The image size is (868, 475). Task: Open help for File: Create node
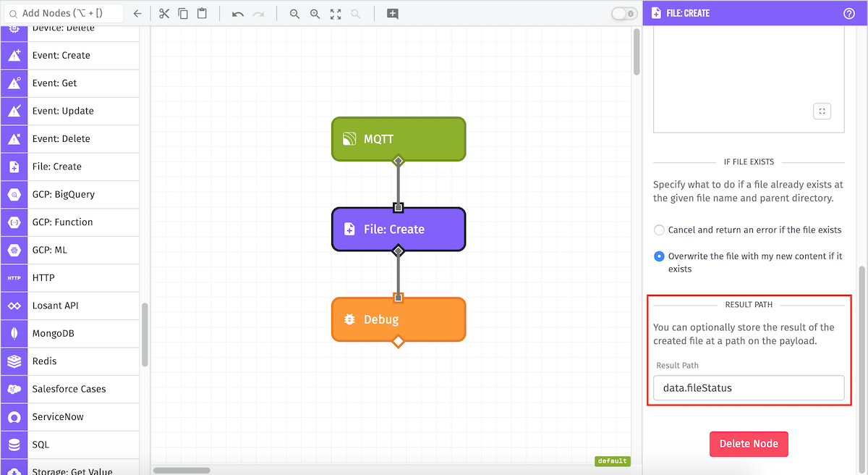tap(849, 13)
